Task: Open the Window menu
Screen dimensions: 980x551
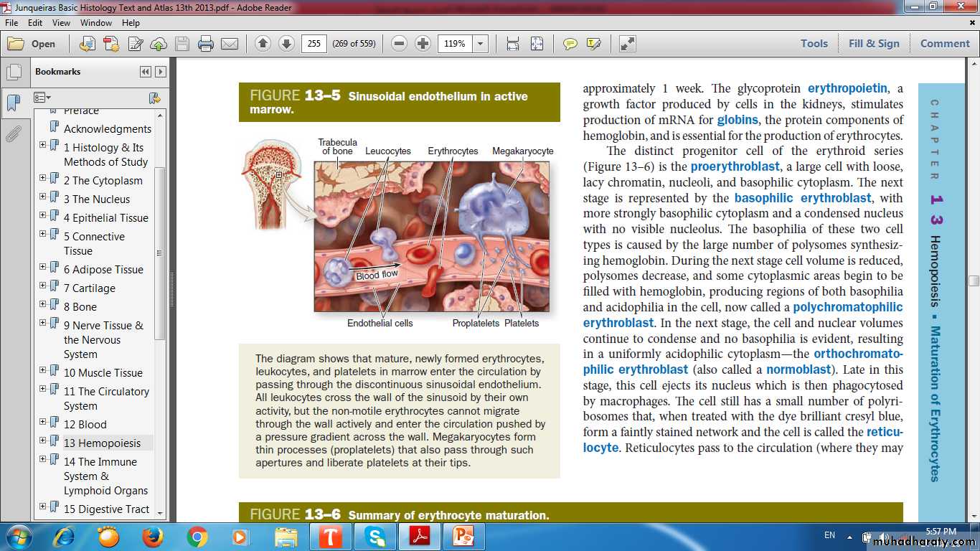Action: point(95,23)
